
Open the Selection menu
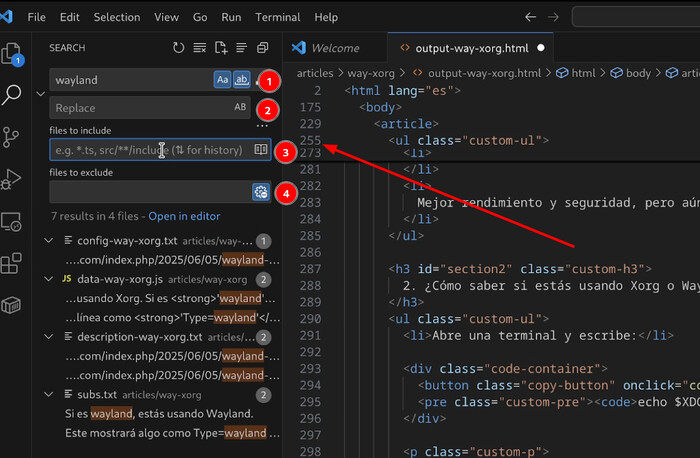point(117,17)
